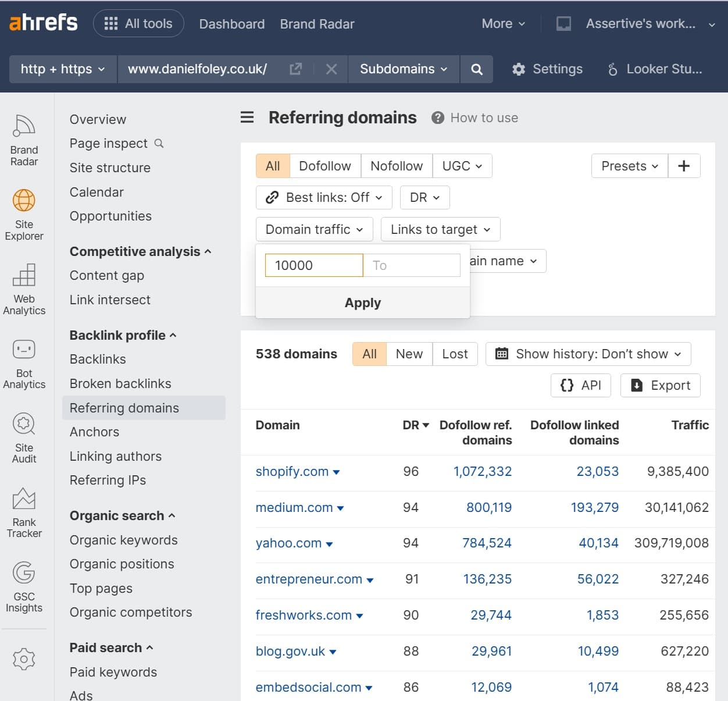Open Assertive's workspace dropdown
The height and width of the screenshot is (701, 728).
pos(650,24)
